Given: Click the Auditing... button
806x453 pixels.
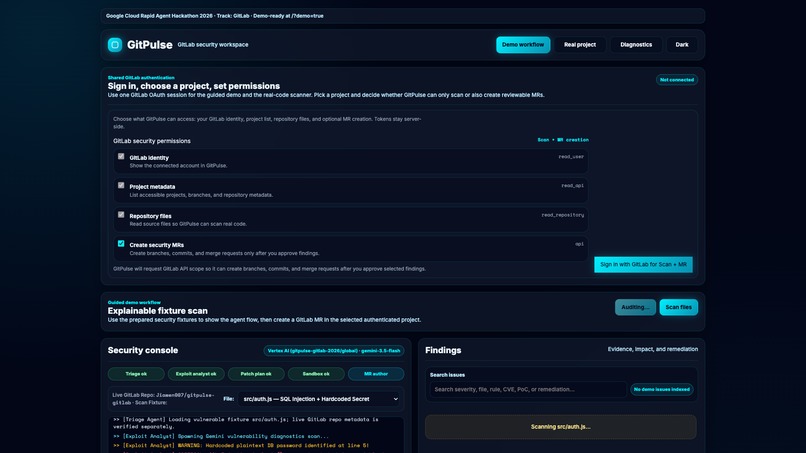Looking at the screenshot, I should (x=635, y=307).
